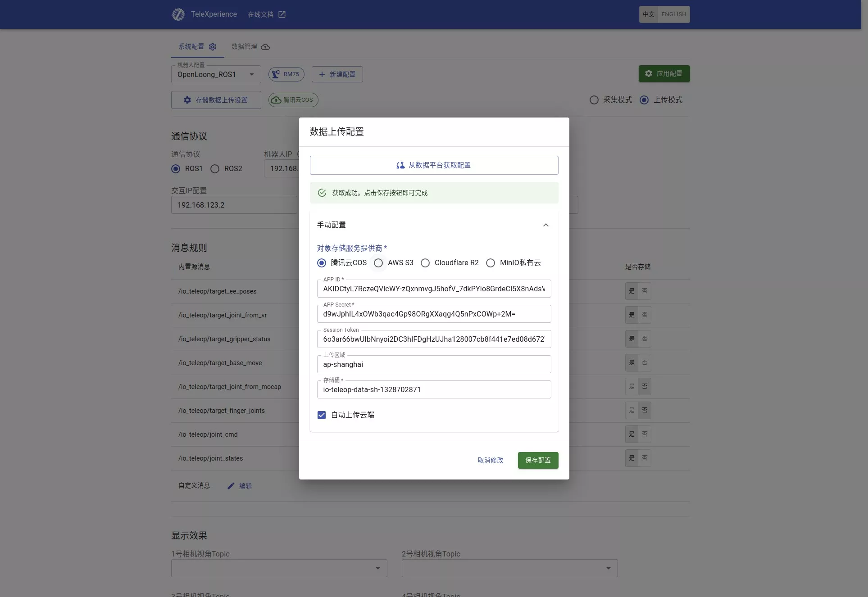Click the TeleXperience logo icon
Screen dimensions: 868x597
tap(178, 14)
